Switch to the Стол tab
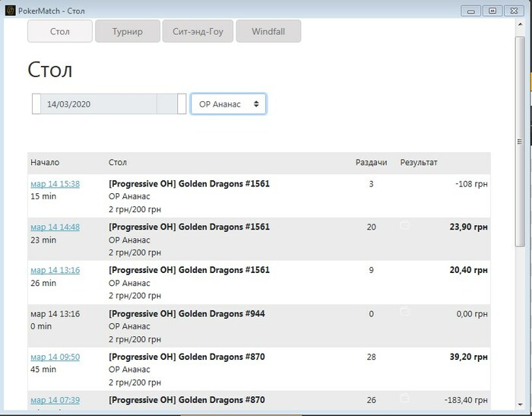Viewport: 532px width, 416px height. click(60, 31)
